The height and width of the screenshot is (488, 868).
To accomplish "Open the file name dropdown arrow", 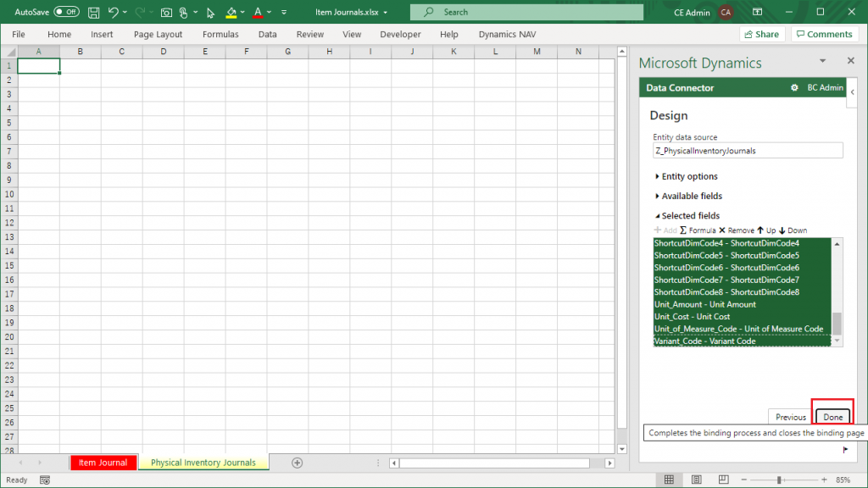I will pyautogui.click(x=386, y=12).
